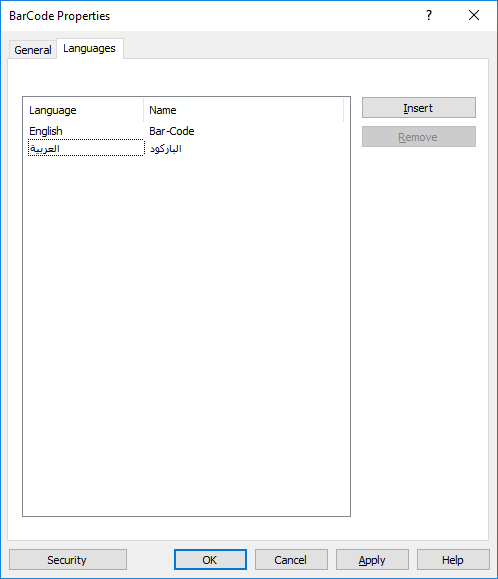Viewport: 498px width, 579px height.
Task: Close the dialog with the X icon
Action: pyautogui.click(x=474, y=16)
